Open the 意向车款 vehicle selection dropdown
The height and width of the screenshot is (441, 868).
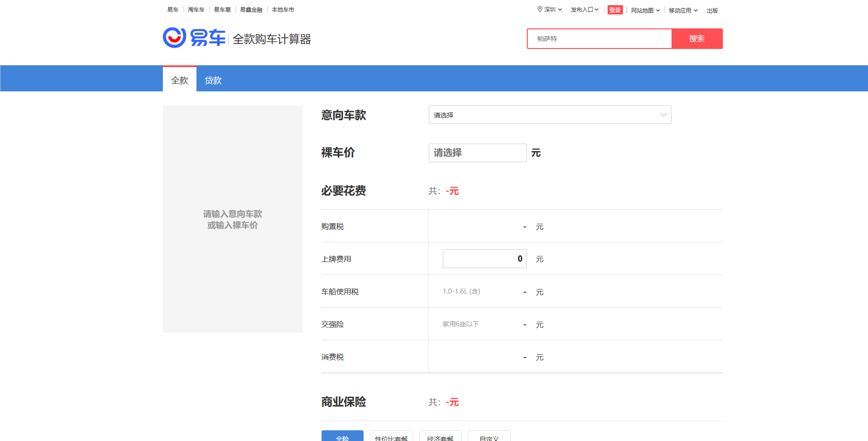(550, 115)
